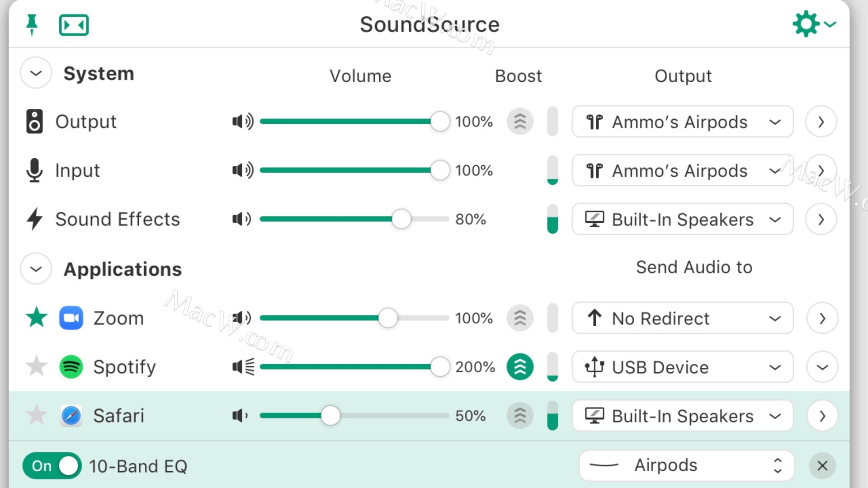Click the Send Audio to heading

pos(694,267)
